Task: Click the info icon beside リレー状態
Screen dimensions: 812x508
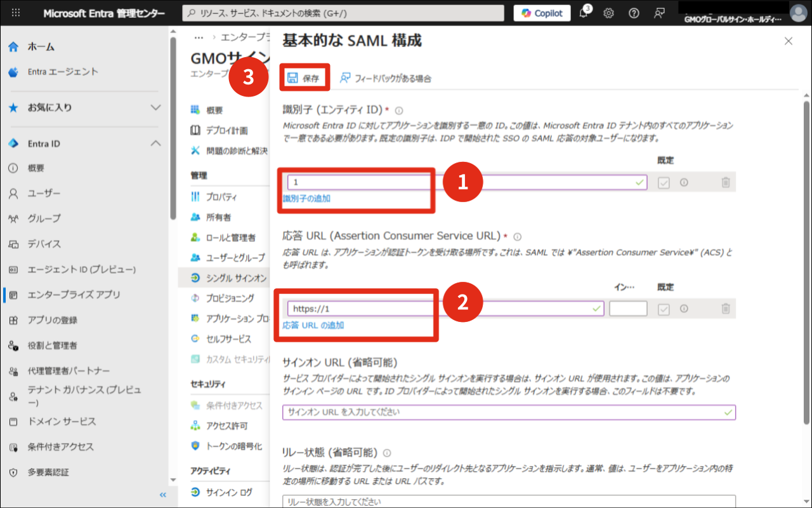Action: (x=386, y=453)
